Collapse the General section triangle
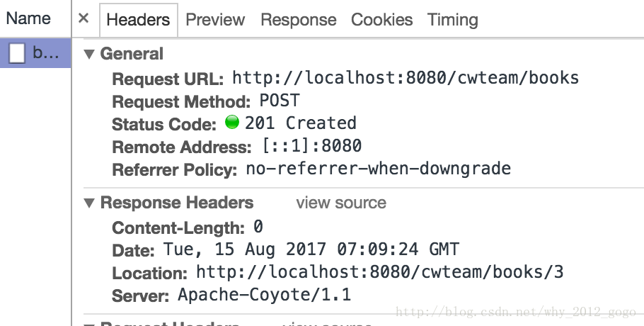The image size is (644, 326). coord(89,54)
